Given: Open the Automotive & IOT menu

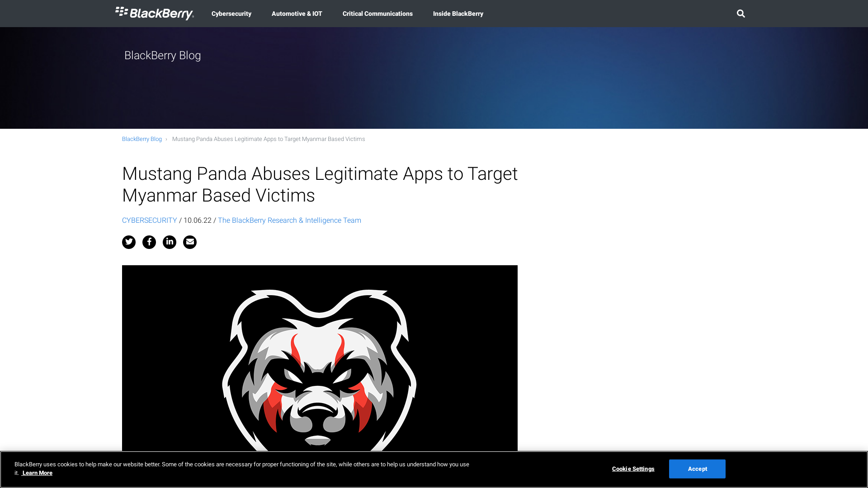Looking at the screenshot, I should [x=297, y=14].
